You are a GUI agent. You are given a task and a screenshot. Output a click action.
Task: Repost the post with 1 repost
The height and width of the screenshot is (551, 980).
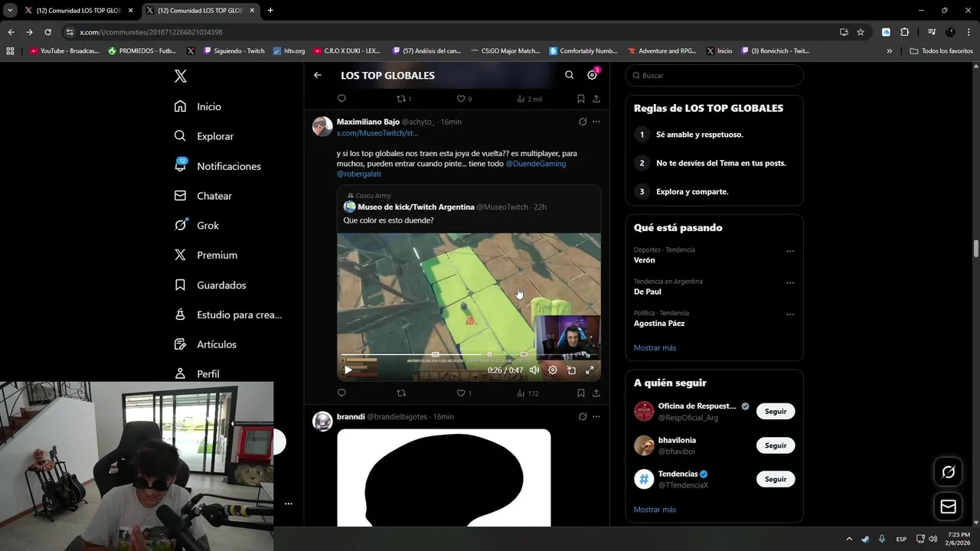tap(403, 99)
